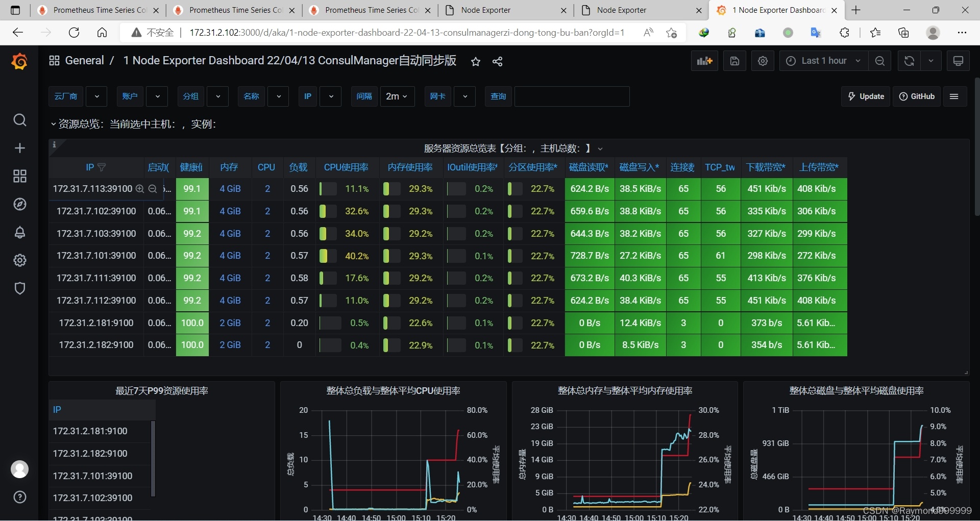Viewport: 980px width, 521px height.
Task: Click the 100.0 health cell for 172.31.2.182
Action: 192,345
